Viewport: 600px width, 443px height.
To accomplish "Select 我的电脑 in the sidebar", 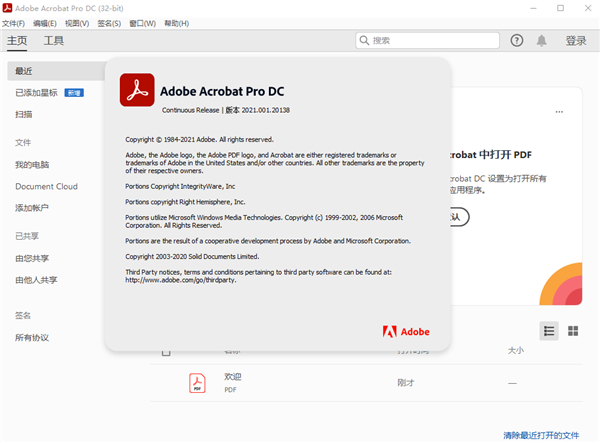I will [32, 164].
